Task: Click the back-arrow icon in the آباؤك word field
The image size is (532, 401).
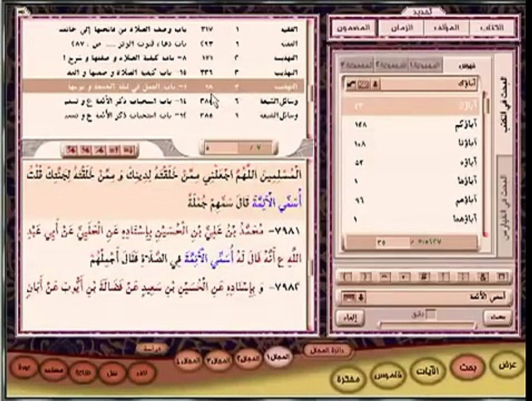Action: (x=351, y=85)
